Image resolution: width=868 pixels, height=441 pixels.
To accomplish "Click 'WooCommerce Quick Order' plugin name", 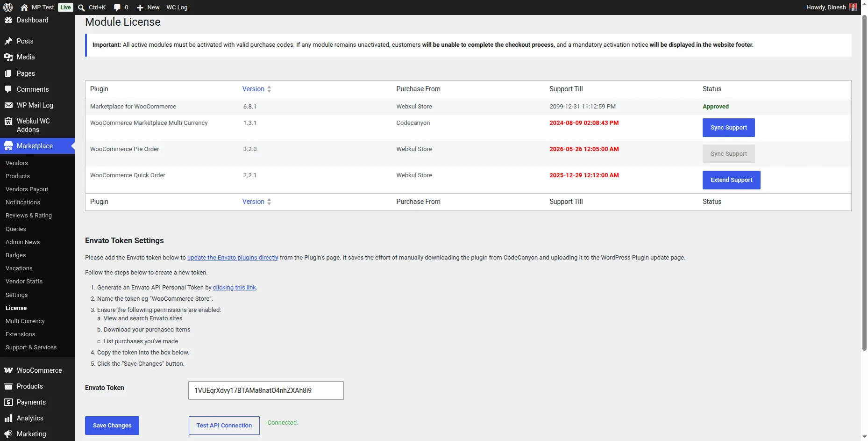I will click(x=128, y=175).
